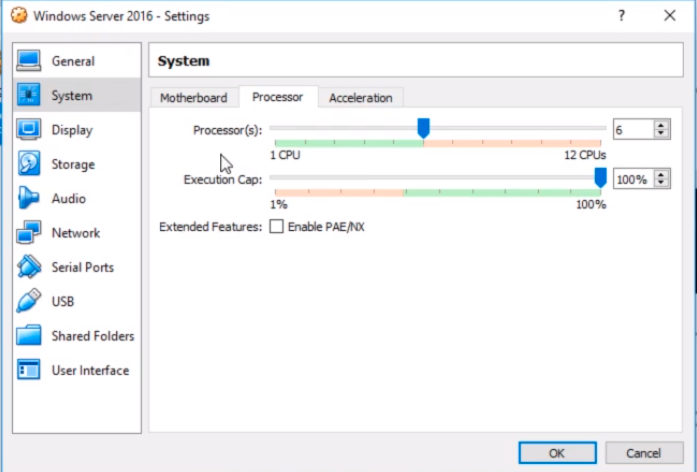Click the processor count field showing 6
Screen dimensions: 697x472
(633, 130)
